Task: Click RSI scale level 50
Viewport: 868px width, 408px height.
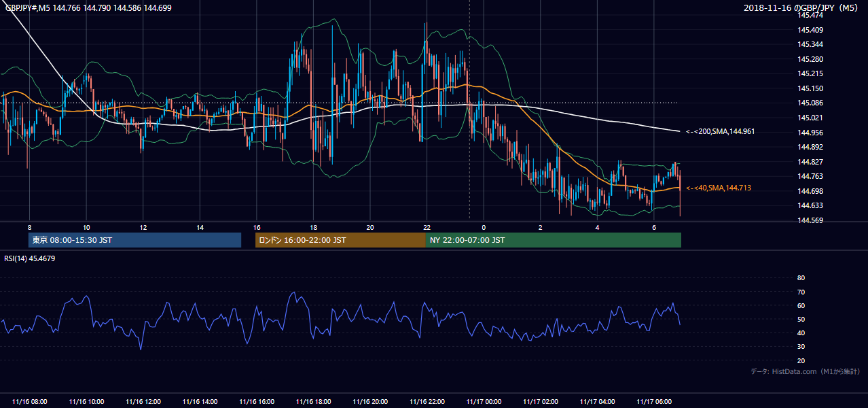Action: click(x=801, y=320)
